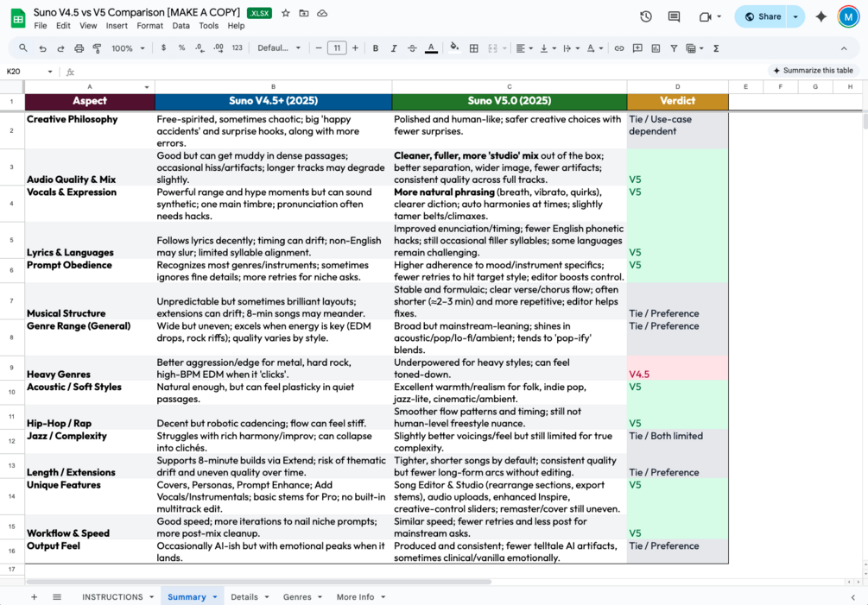Open the text color picker

point(431,48)
